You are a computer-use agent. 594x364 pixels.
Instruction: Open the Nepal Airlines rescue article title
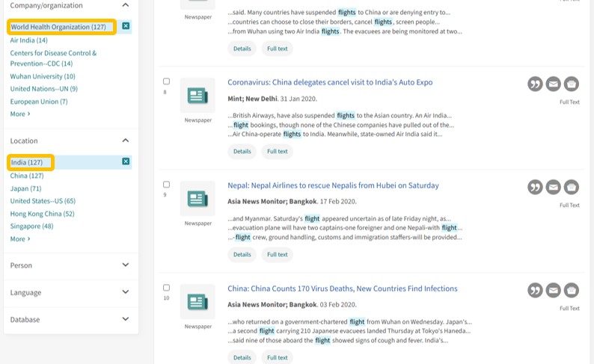(333, 185)
